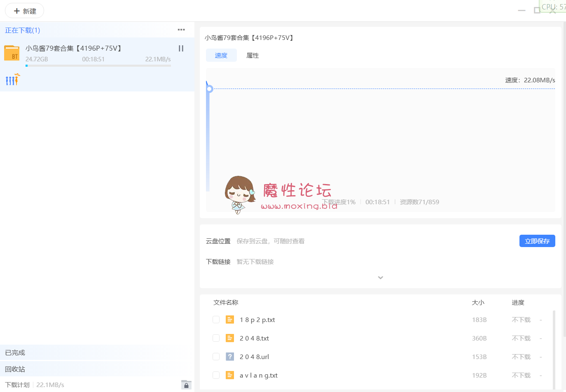This screenshot has width=566, height=392.
Task: Open the three-dot more options menu
Action: pos(181,30)
